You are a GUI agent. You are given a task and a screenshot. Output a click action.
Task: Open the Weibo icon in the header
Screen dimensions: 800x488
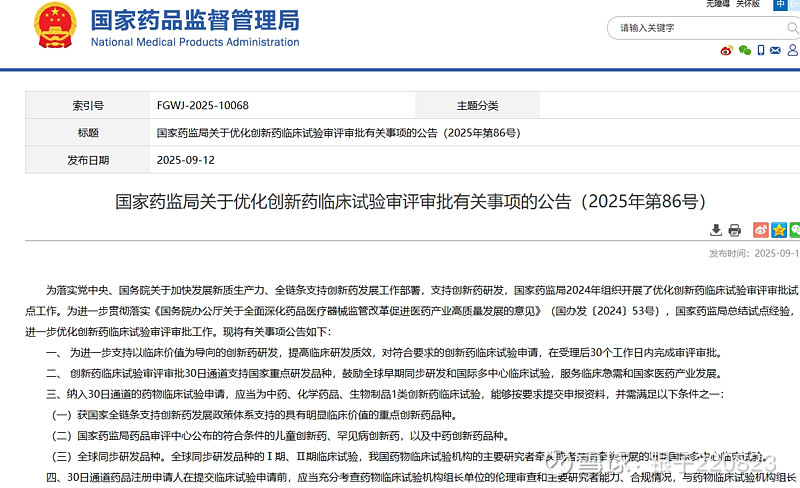click(x=727, y=50)
